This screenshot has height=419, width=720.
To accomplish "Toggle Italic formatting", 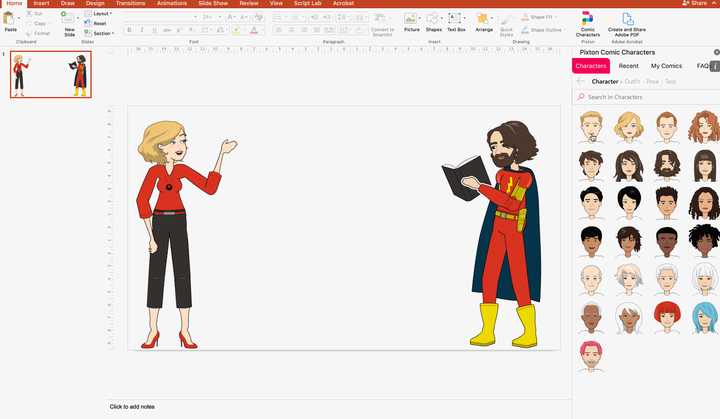I will (142, 30).
